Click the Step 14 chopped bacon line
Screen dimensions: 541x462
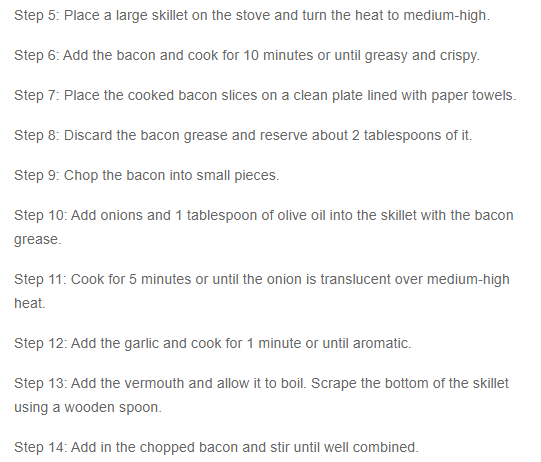coord(216,448)
